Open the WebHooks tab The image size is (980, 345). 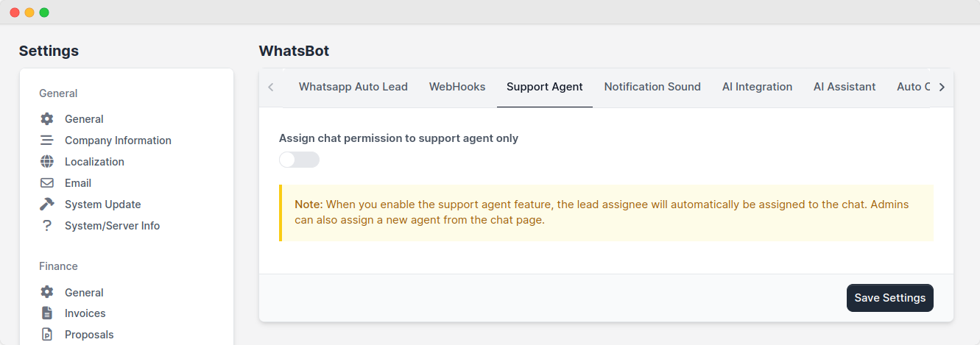click(x=457, y=87)
